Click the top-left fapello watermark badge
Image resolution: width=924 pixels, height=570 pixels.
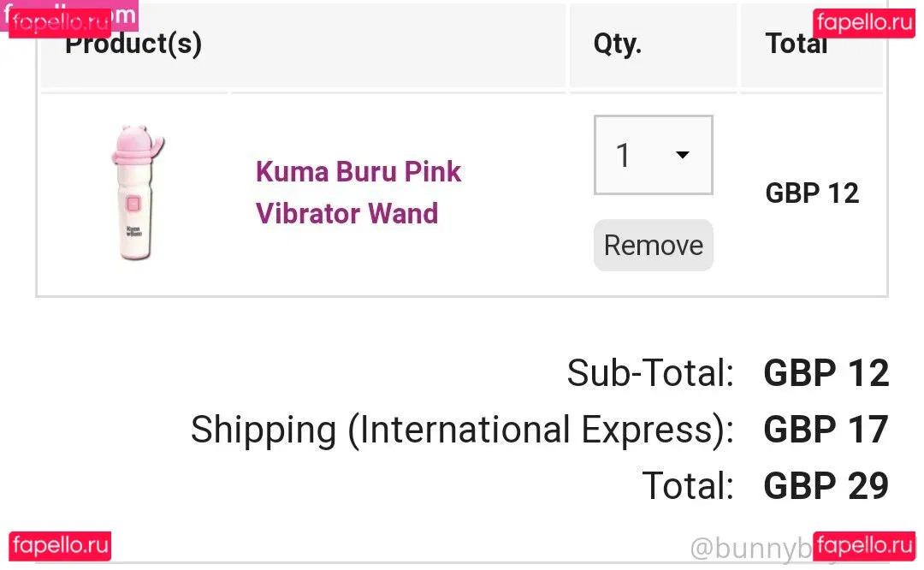pos(60,21)
